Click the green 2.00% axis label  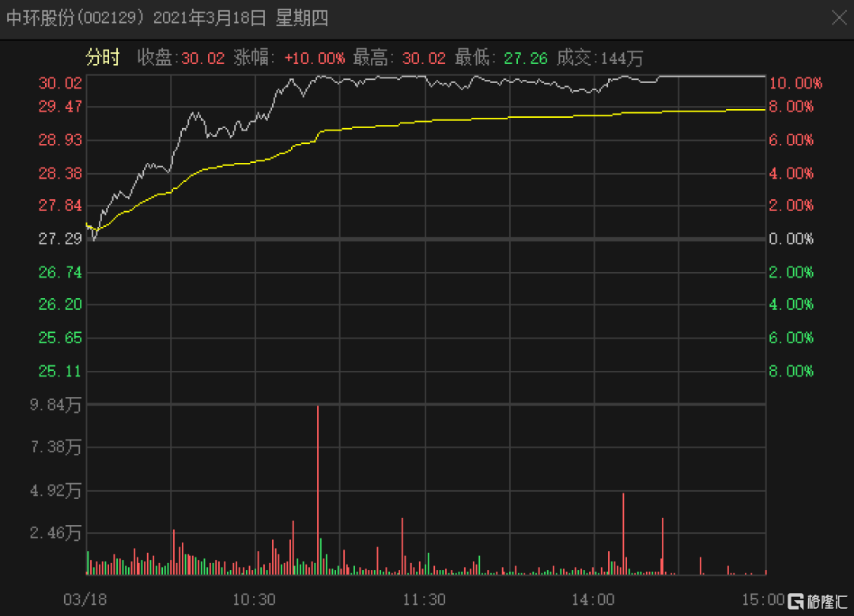point(791,272)
